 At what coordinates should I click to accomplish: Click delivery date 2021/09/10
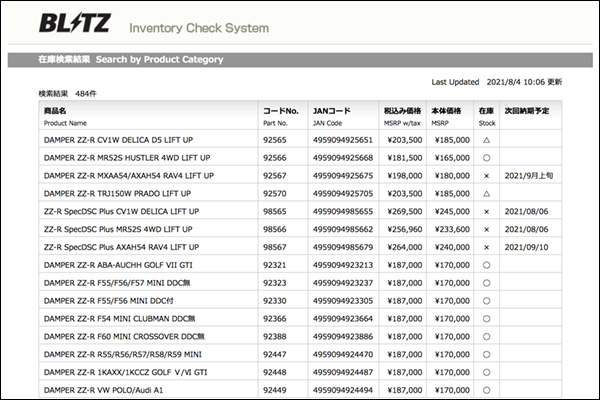(x=527, y=247)
